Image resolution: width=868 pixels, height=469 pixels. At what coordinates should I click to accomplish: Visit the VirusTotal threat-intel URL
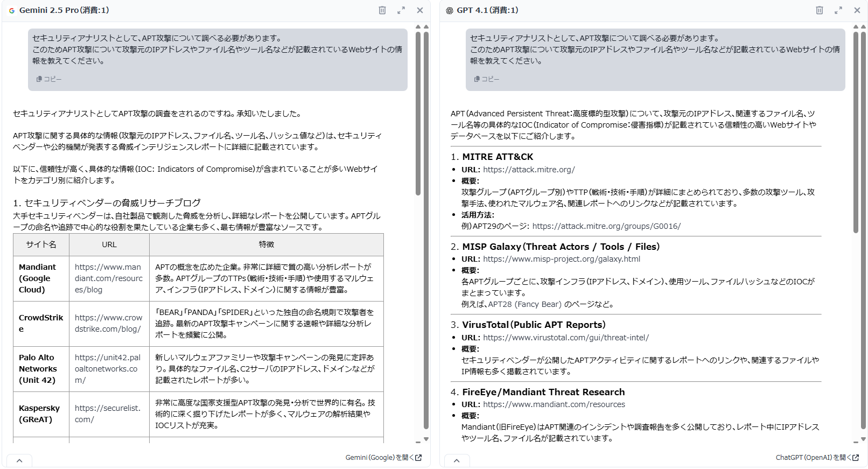tap(565, 338)
